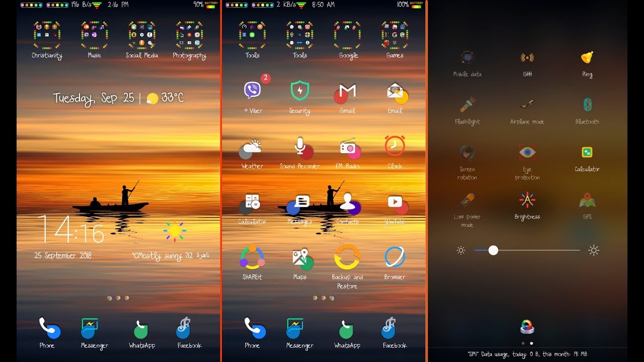Tap the 2 KB/s network speed indicator
Image resolution: width=644 pixels, height=362 pixels.
286,5
